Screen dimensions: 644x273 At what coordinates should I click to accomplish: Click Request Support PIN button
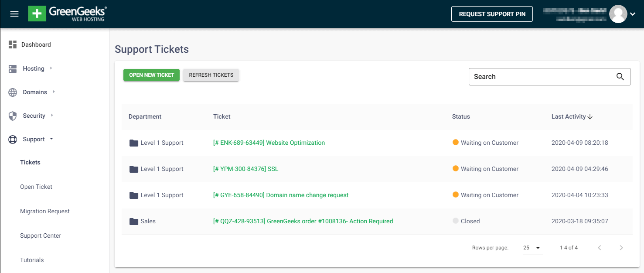click(492, 14)
